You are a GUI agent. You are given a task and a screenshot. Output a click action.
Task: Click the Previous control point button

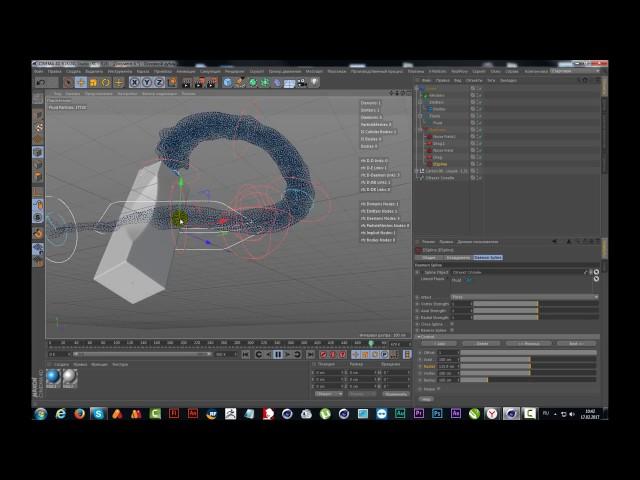click(x=529, y=344)
